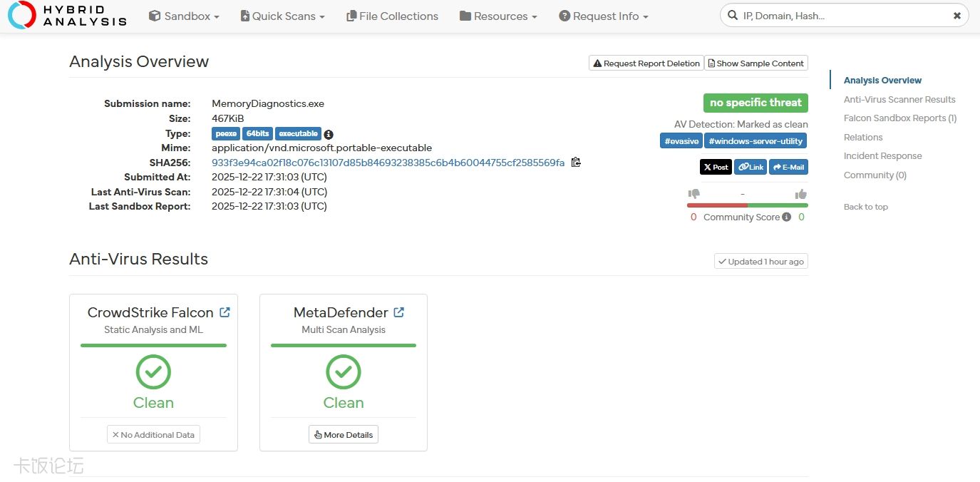Jump to Anti-Virus Scanner Results section
This screenshot has width=980, height=482.
click(x=899, y=100)
